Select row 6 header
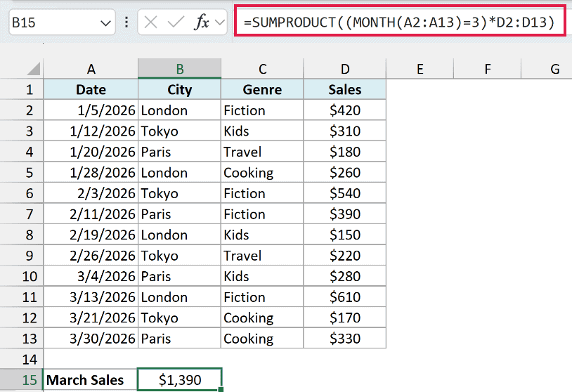572x392 pixels. pyautogui.click(x=22, y=193)
